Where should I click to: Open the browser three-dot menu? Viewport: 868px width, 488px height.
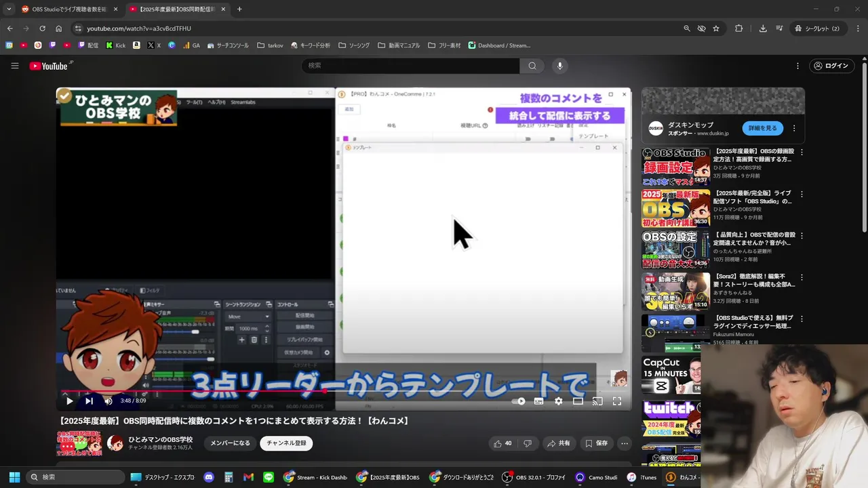point(858,28)
